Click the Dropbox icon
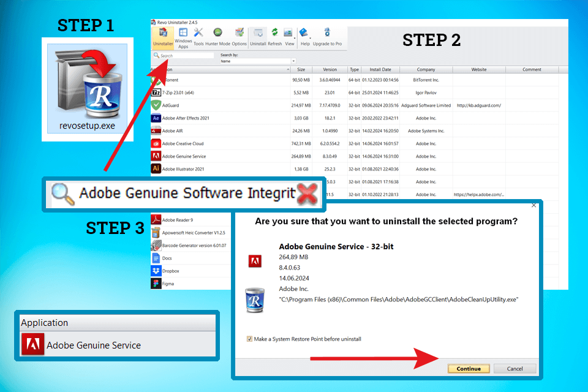588x392 pixels. coord(156,271)
